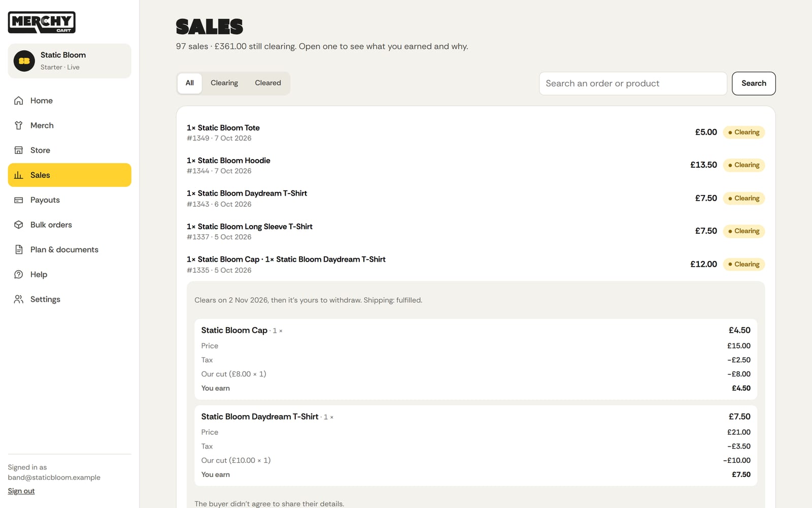Open Settings from sidebar
The height and width of the screenshot is (508, 812).
click(x=70, y=299)
